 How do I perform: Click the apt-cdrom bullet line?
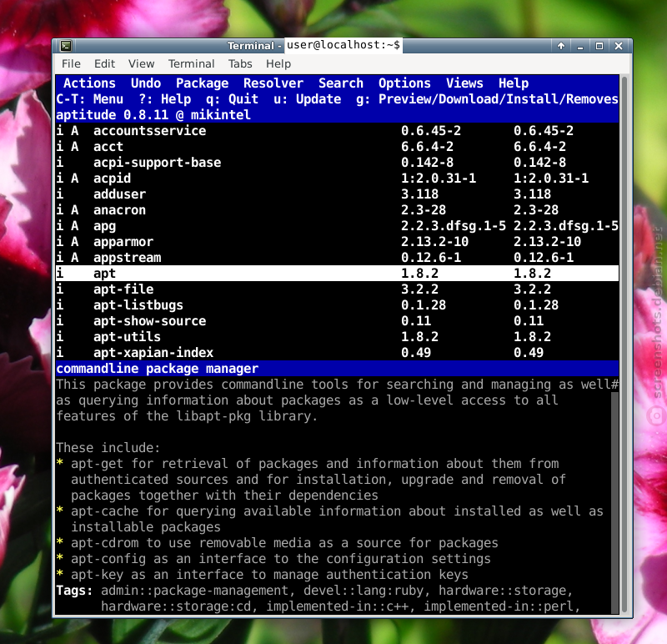click(277, 543)
